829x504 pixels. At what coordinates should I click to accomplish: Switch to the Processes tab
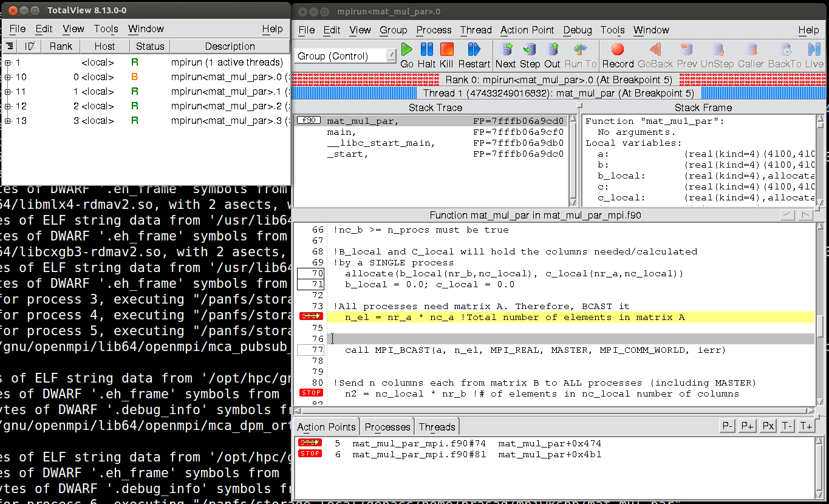pyautogui.click(x=387, y=427)
